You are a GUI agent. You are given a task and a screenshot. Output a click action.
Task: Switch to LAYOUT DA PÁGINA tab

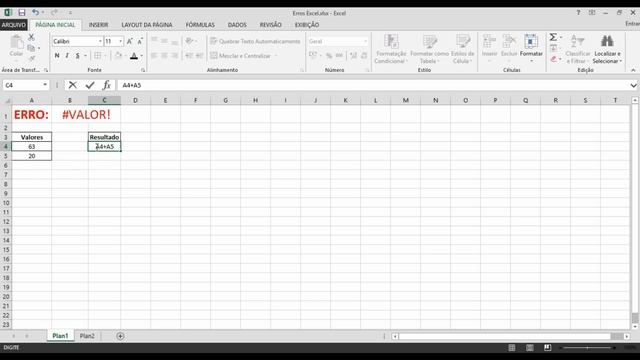[147, 25]
